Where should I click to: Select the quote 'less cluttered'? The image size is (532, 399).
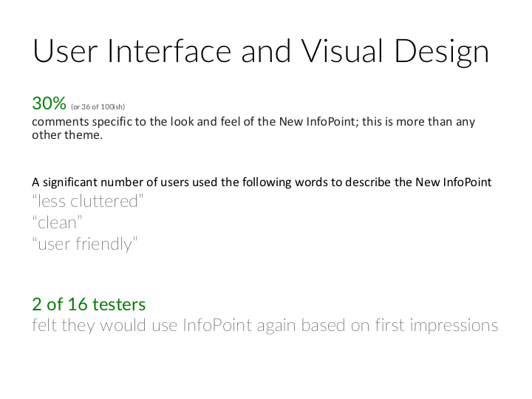[87, 201]
